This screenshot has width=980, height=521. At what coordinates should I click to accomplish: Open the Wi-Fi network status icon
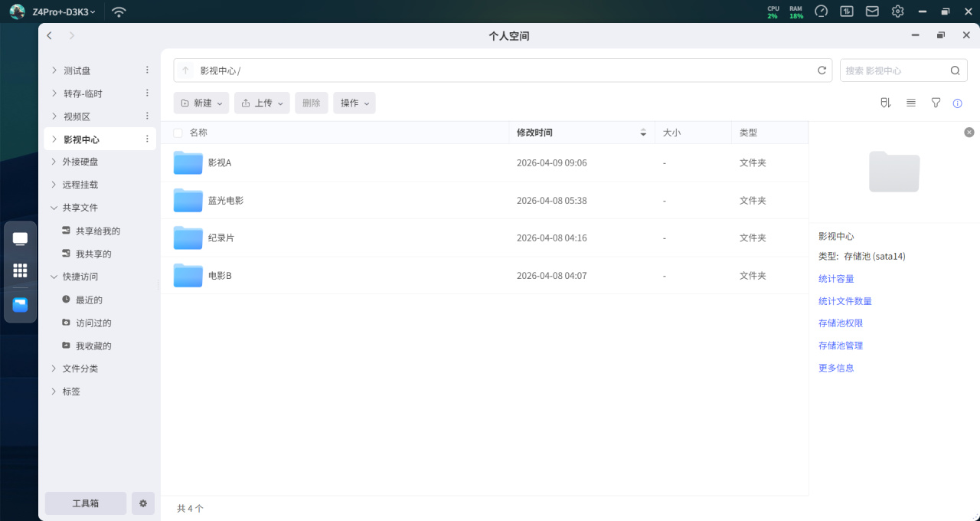(119, 11)
